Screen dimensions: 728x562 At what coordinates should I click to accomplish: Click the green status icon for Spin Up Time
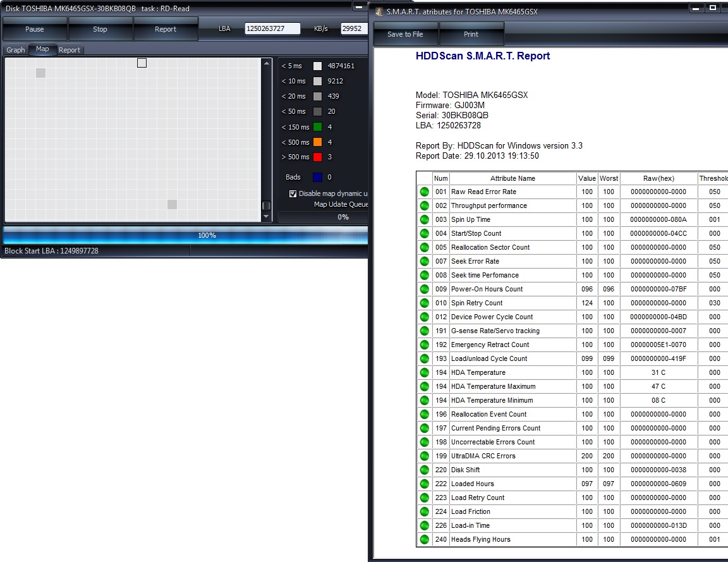(425, 220)
